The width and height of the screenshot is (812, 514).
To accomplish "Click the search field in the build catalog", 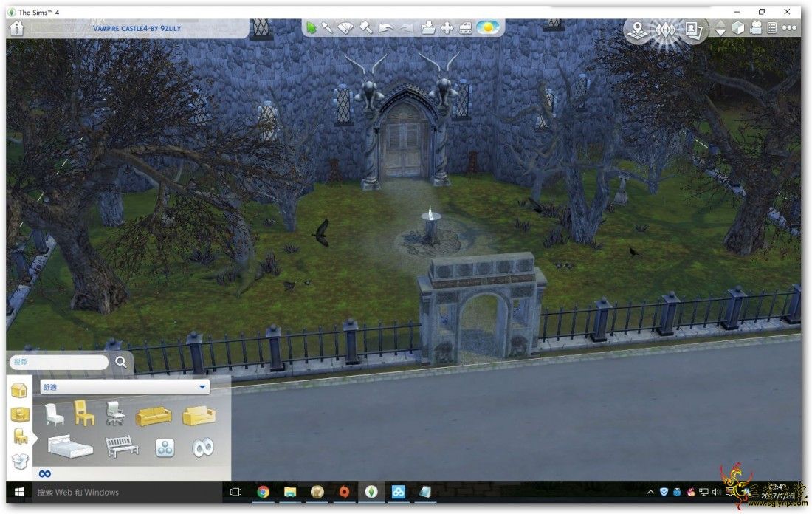I will point(58,362).
